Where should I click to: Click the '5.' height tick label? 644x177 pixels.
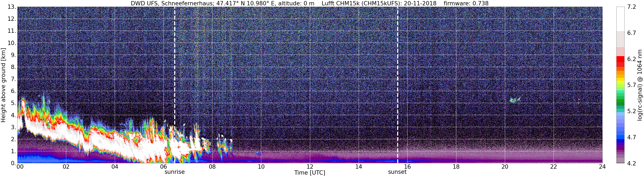[x=13, y=103]
